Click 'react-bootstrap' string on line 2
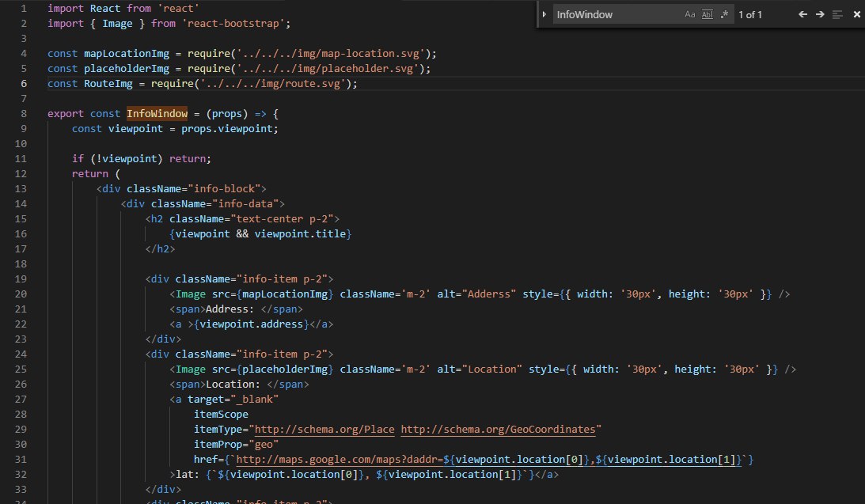The height and width of the screenshot is (504, 865). pos(233,24)
